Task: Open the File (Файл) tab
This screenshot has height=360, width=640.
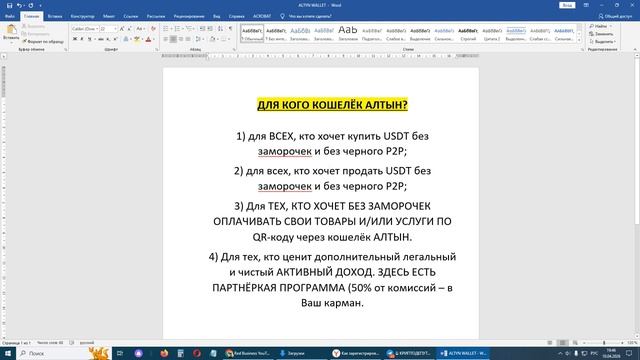Action: (x=10, y=16)
